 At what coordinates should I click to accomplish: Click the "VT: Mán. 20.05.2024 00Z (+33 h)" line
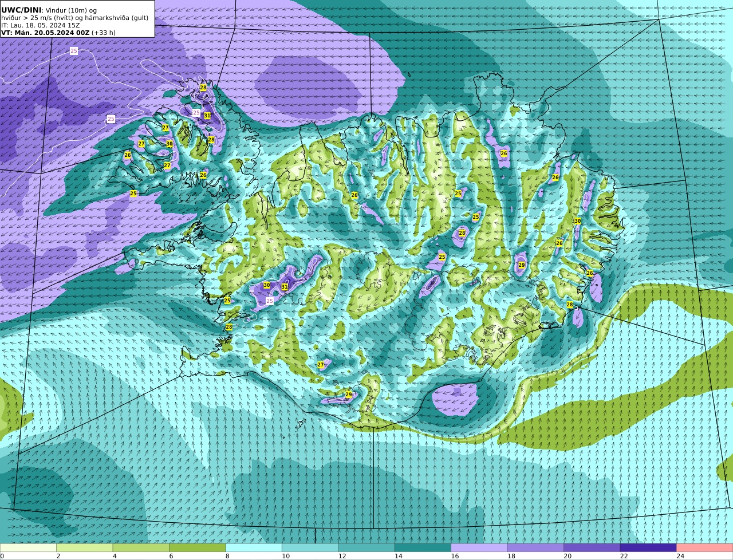click(58, 33)
